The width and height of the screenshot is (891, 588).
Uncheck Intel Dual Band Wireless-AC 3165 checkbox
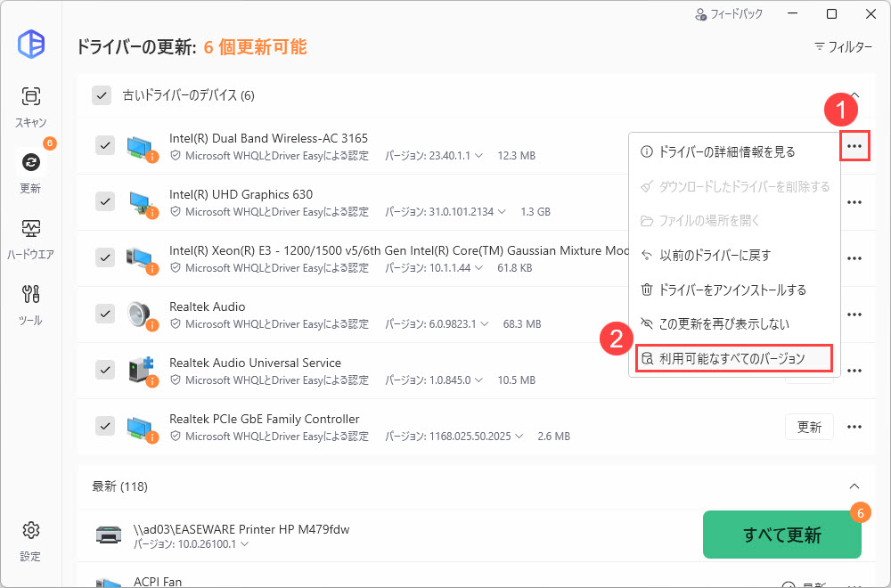105,145
